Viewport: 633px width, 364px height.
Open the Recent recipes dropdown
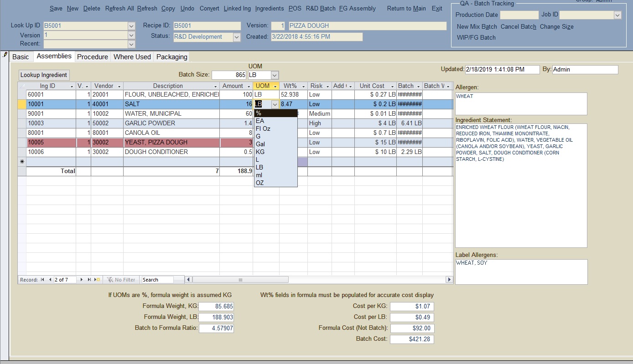(x=131, y=44)
